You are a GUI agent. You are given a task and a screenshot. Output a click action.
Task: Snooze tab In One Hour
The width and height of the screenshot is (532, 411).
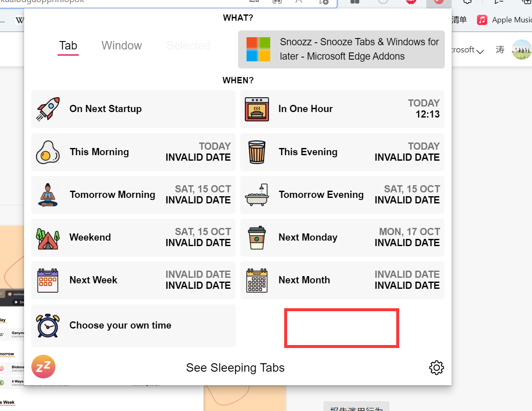click(x=342, y=109)
